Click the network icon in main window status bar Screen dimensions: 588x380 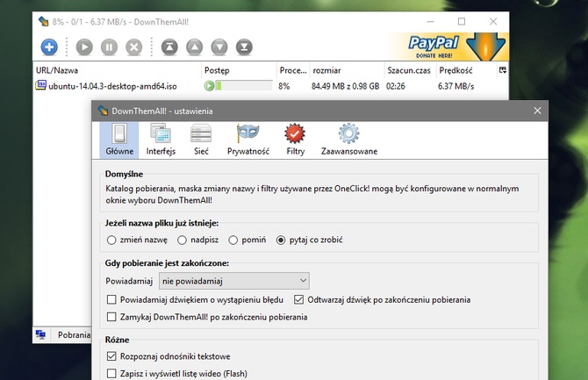click(x=40, y=334)
